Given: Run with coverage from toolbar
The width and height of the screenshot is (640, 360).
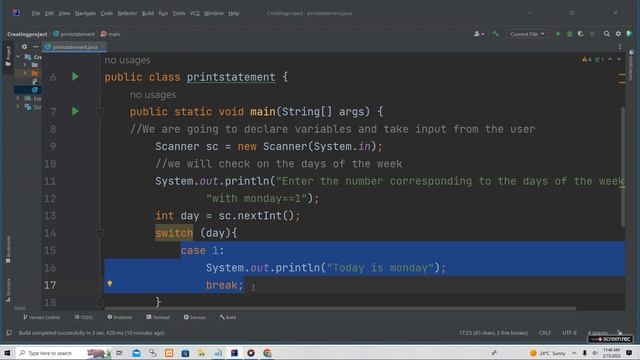Looking at the screenshot, I should [x=580, y=34].
